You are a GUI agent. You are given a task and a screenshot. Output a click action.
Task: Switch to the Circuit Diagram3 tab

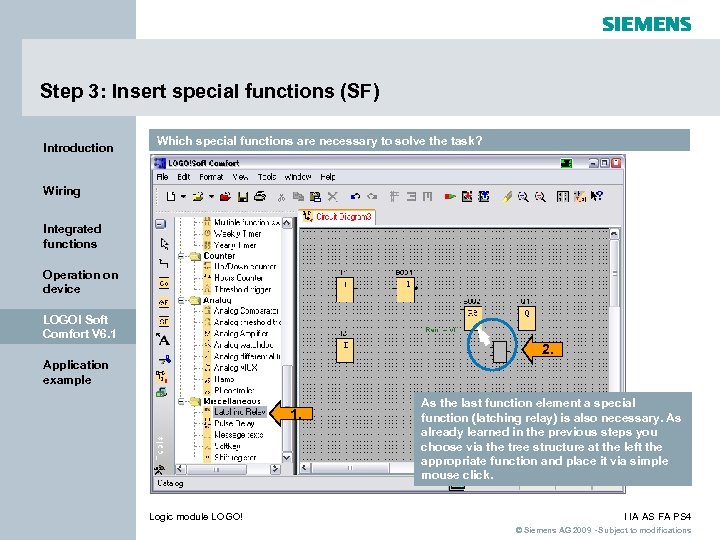(337, 216)
